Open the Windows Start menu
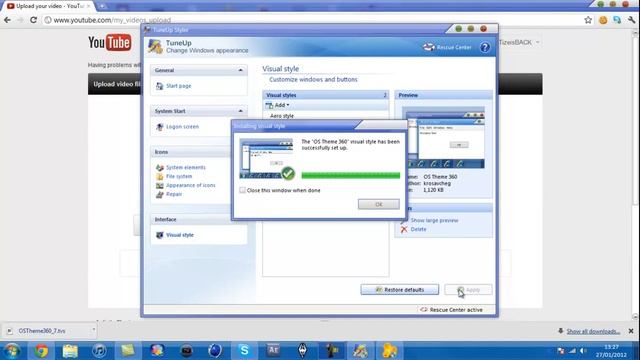 pyautogui.click(x=12, y=351)
